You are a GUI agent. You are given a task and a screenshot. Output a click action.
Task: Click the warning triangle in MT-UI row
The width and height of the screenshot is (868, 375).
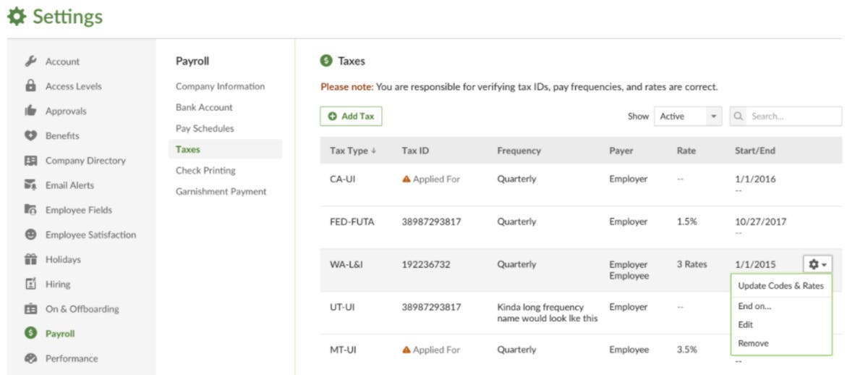(x=407, y=350)
